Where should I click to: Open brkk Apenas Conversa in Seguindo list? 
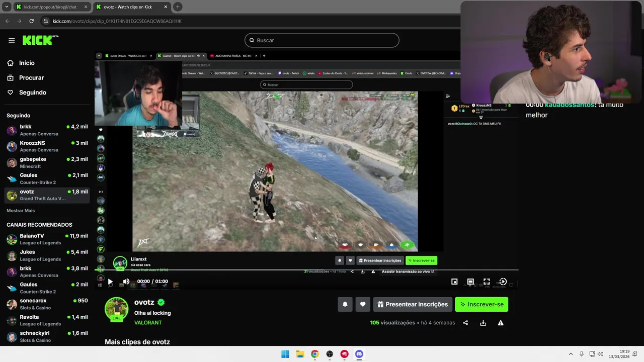(x=47, y=130)
